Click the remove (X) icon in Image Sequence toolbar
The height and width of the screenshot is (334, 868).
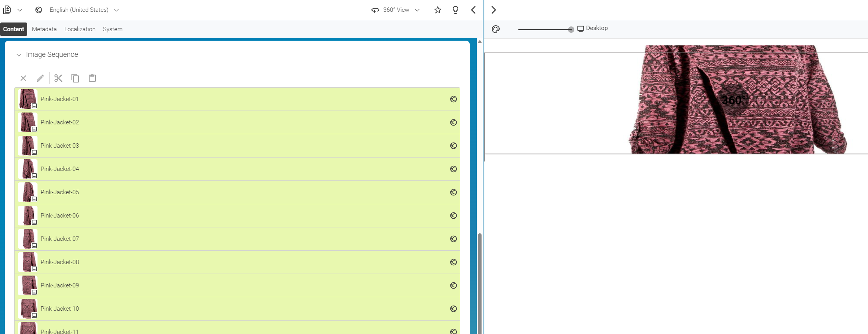(x=23, y=78)
